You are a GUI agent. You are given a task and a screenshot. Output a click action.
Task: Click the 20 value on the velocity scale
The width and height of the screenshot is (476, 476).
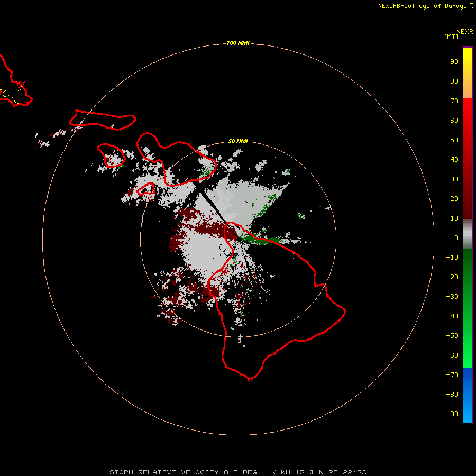tap(454, 198)
